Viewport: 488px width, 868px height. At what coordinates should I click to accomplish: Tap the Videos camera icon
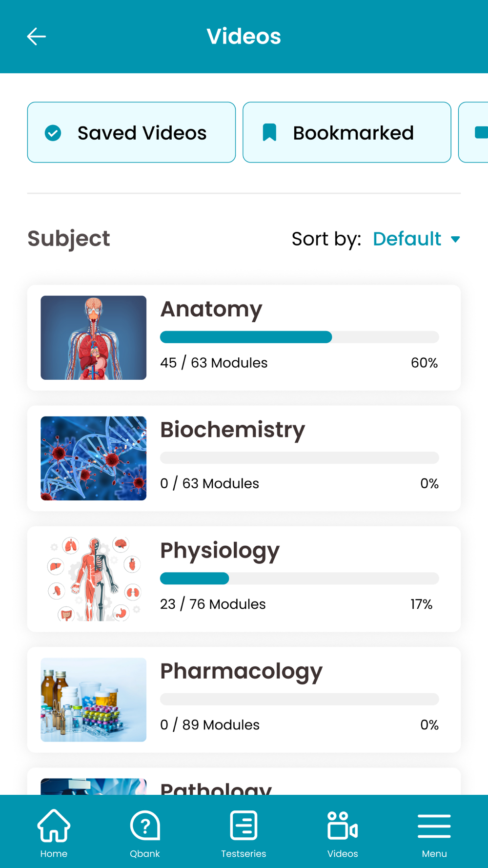[x=342, y=826]
